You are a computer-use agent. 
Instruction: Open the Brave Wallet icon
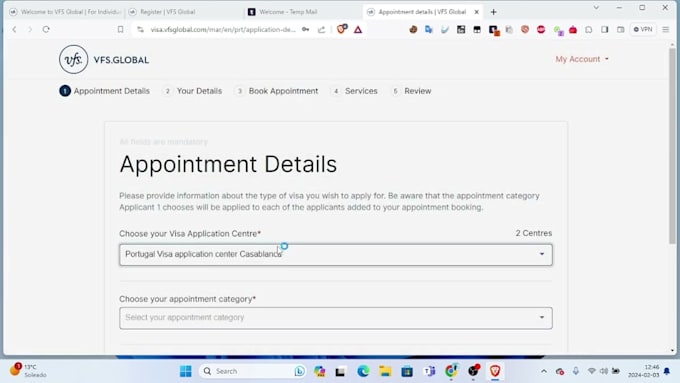[x=621, y=29]
